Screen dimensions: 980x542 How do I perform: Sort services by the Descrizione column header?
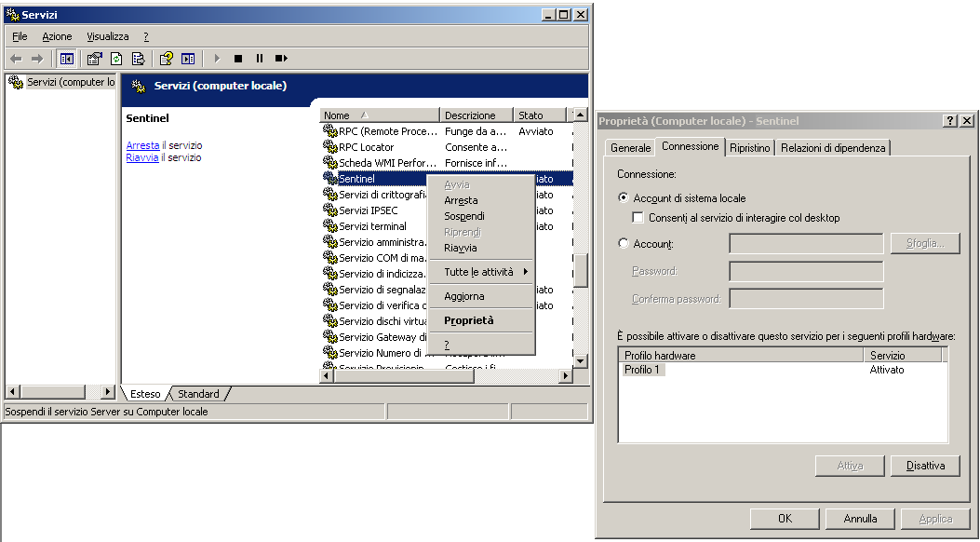pyautogui.click(x=477, y=115)
